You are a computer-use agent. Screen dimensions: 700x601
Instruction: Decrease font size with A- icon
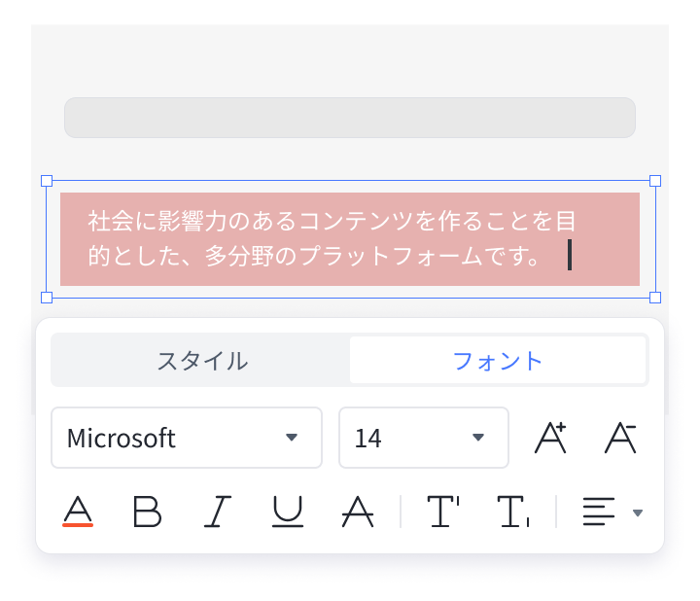coord(620,438)
